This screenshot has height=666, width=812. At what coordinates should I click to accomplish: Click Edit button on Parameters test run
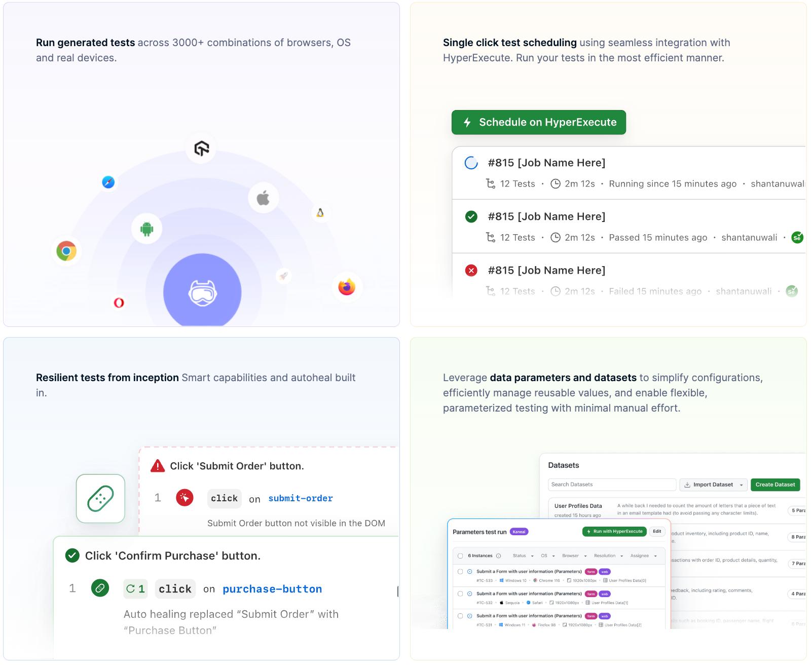point(657,531)
